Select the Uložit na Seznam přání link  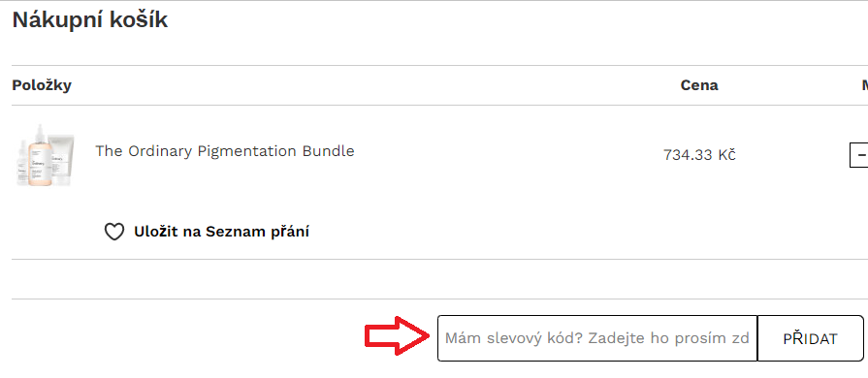coord(221,232)
